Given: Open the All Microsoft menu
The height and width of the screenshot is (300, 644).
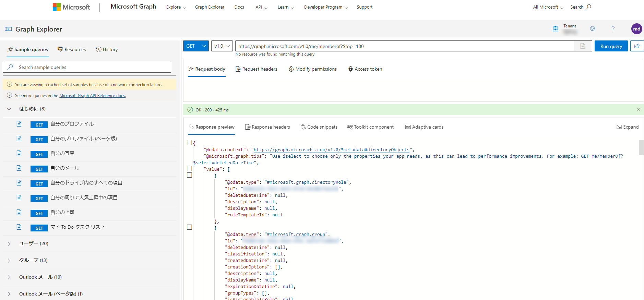Looking at the screenshot, I should (x=548, y=7).
